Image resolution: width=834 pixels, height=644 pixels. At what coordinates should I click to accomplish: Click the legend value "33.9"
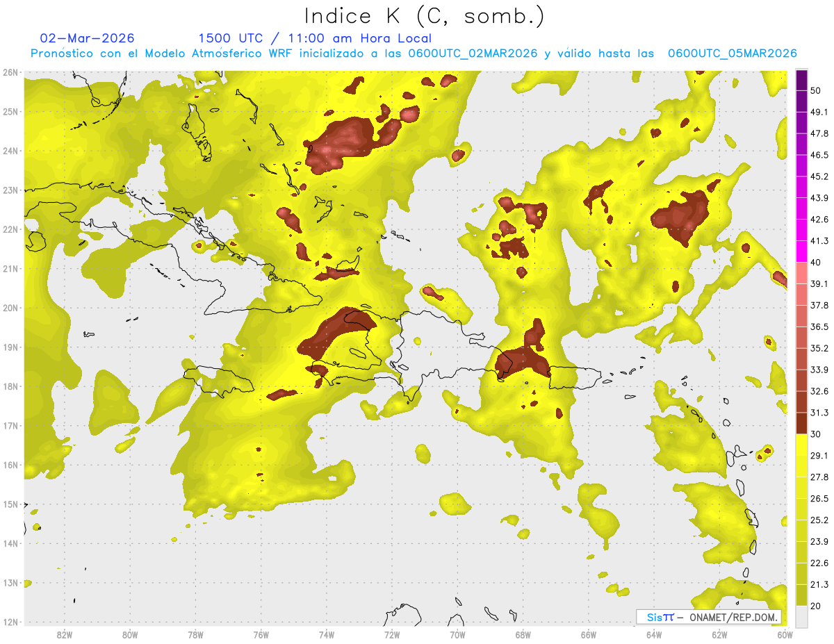[819, 370]
